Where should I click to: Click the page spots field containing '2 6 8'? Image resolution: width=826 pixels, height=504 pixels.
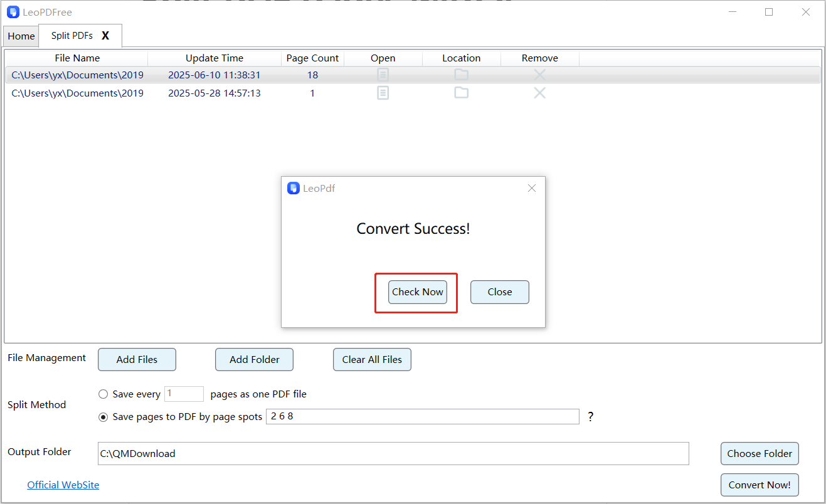coord(423,416)
